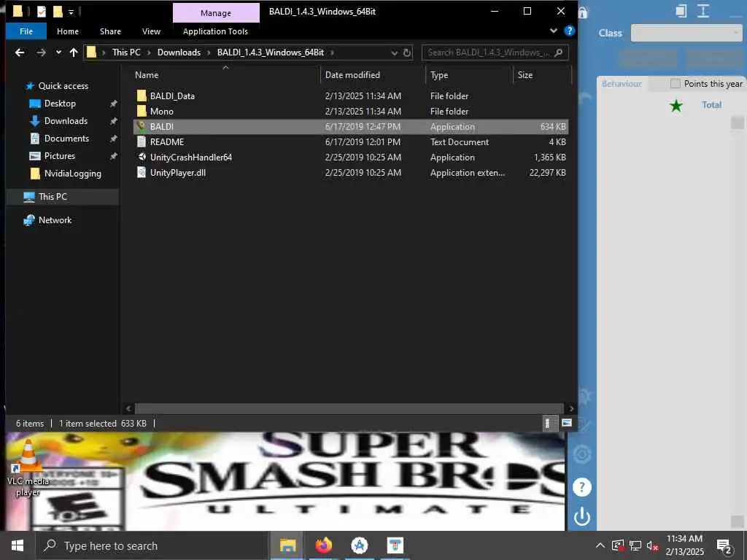Open the Share ribbon tab

click(110, 31)
